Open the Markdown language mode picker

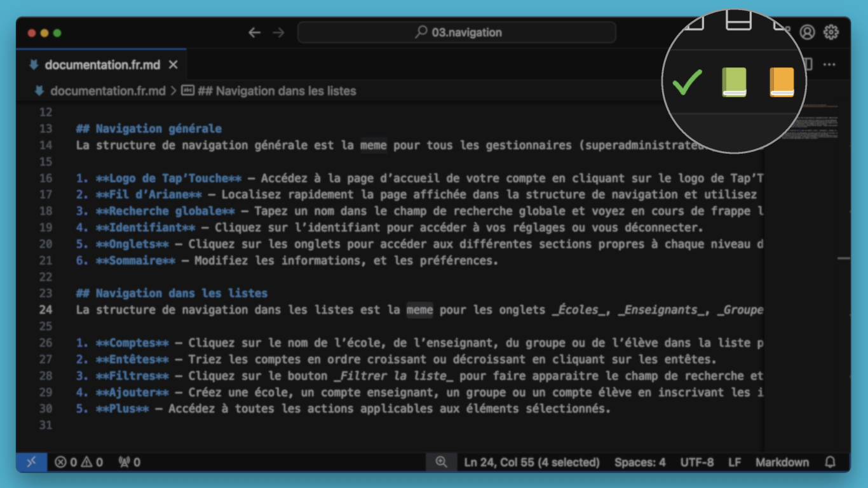782,462
